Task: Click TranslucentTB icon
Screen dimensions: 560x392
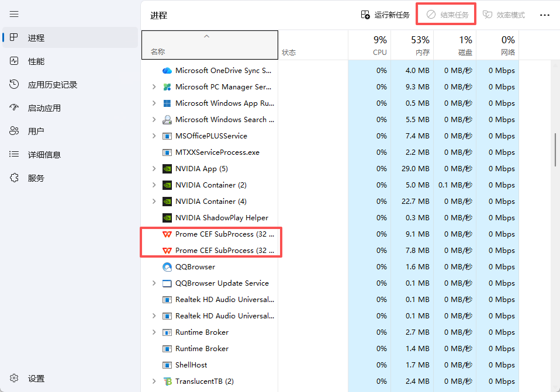Action: (167, 381)
